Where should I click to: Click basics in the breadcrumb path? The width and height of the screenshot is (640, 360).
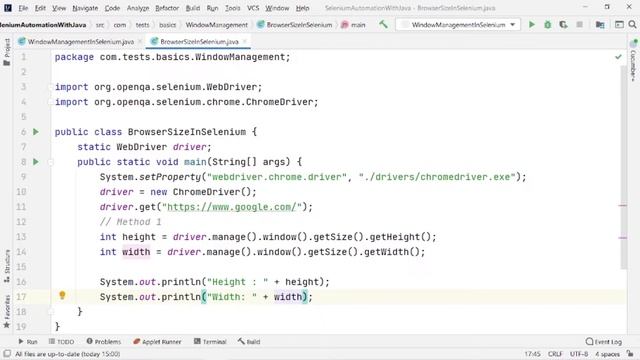167,25
